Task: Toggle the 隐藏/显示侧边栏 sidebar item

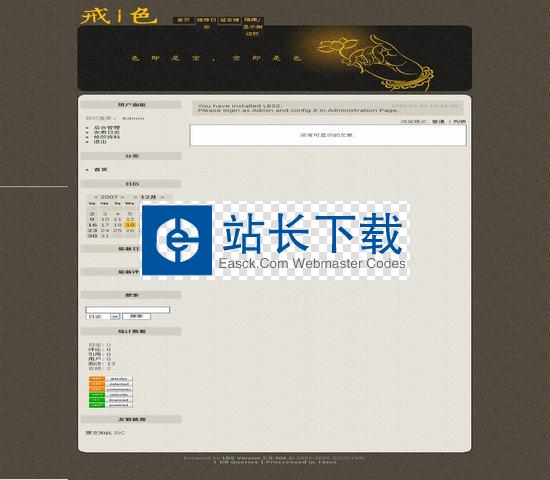Action: (x=253, y=27)
